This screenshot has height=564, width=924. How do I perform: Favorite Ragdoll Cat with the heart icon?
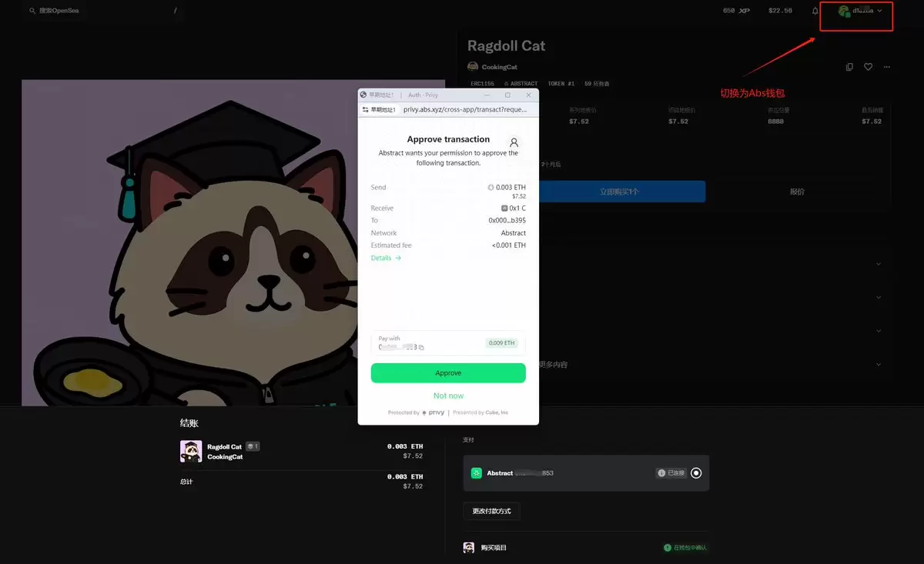pos(868,67)
